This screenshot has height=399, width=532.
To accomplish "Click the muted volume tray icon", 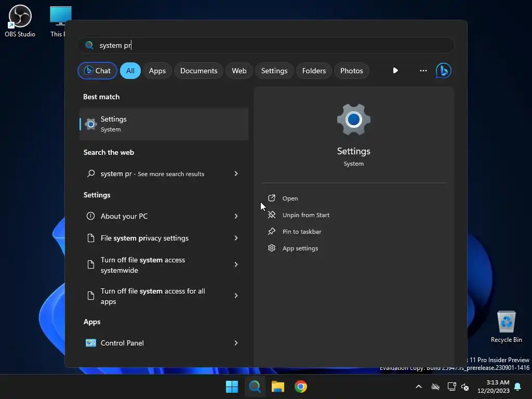I will pyautogui.click(x=465, y=387).
